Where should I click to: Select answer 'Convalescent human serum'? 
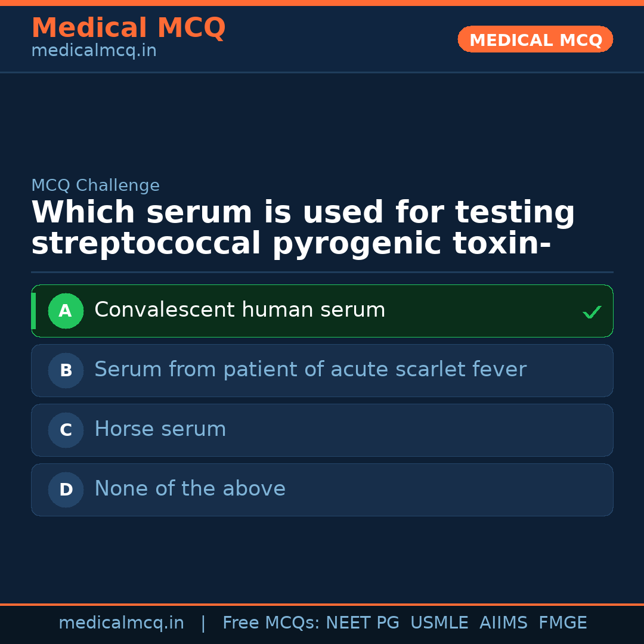click(x=240, y=310)
